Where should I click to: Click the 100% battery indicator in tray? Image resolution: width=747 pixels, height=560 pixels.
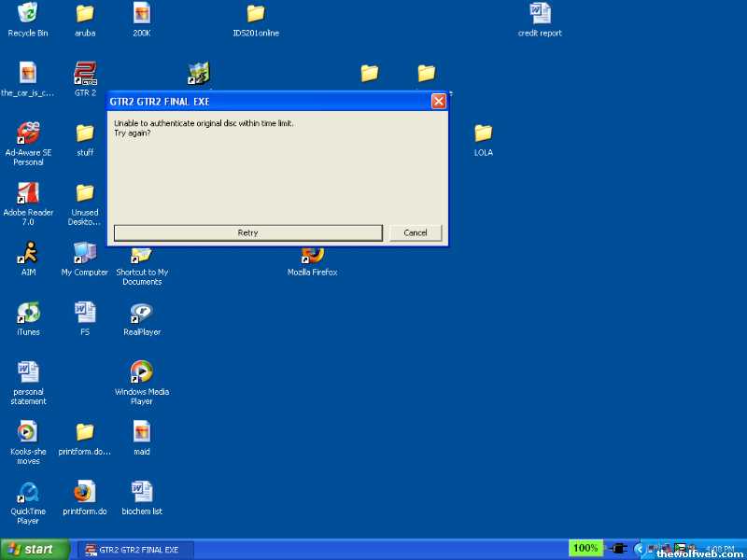click(x=586, y=549)
